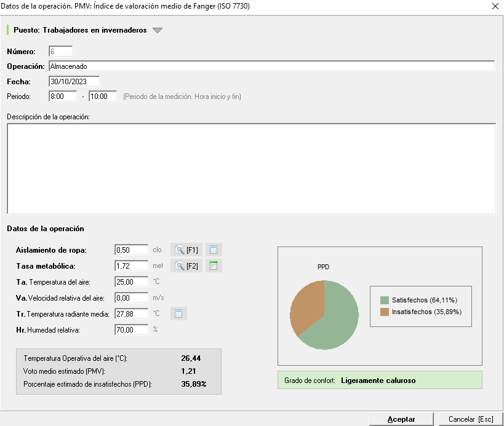Click table icon next to metabolic rate
This screenshot has height=426, width=504.
[214, 266]
